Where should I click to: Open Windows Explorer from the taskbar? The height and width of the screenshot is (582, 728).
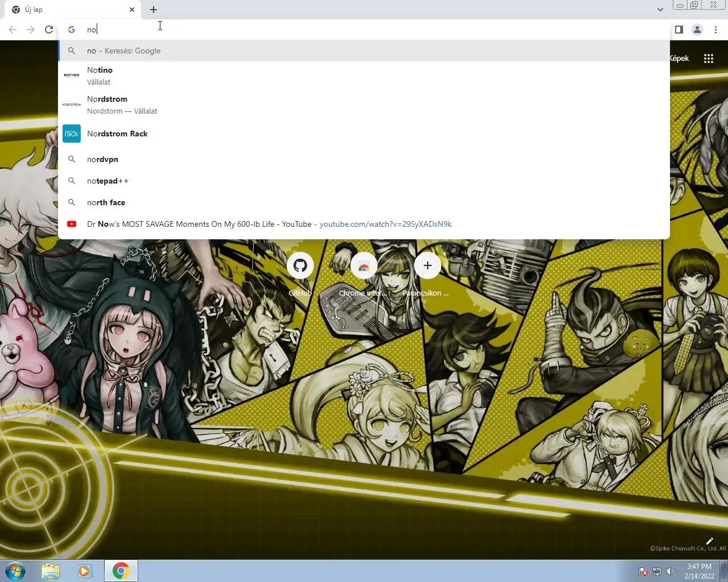coord(51,571)
